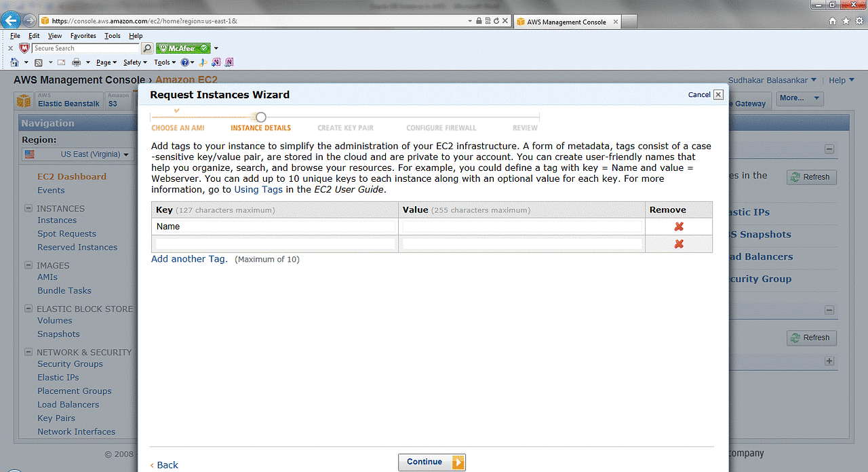
Task: Open the Sudhakar Balasankar account dropdown
Action: pos(772,80)
